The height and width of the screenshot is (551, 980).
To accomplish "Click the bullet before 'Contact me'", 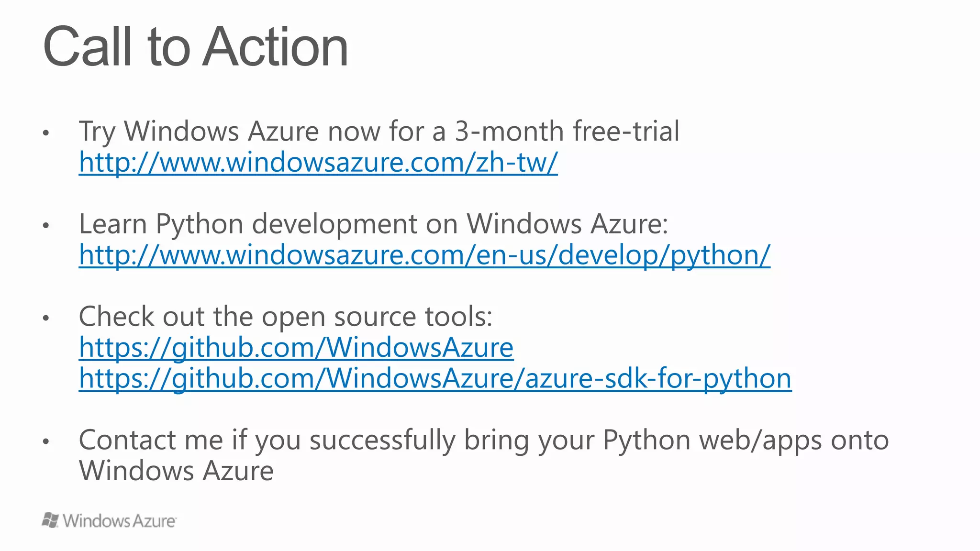I will click(x=46, y=441).
